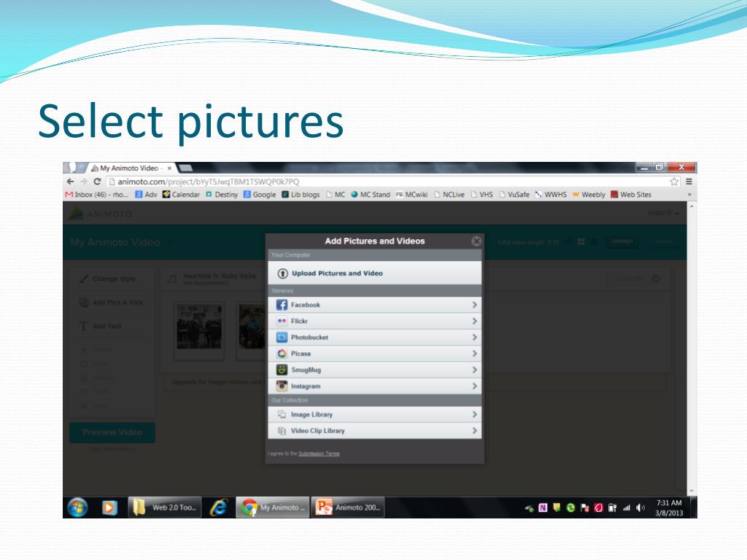Click the Video Clip Library icon
This screenshot has height=560, width=747.
coord(282,430)
